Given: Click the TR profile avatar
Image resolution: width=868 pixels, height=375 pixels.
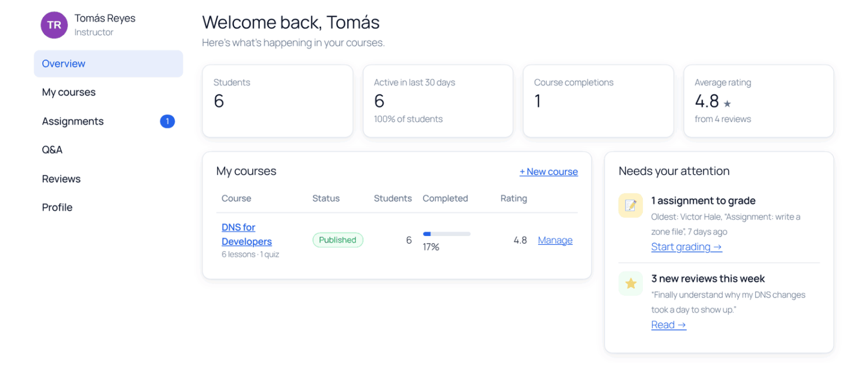Looking at the screenshot, I should tap(54, 25).
